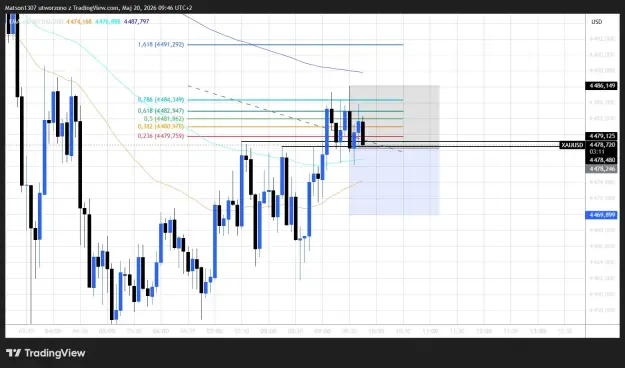Viewport: 625px width, 368px height.
Task: Click the 06:00 time axis label
Action: pos(161,331)
